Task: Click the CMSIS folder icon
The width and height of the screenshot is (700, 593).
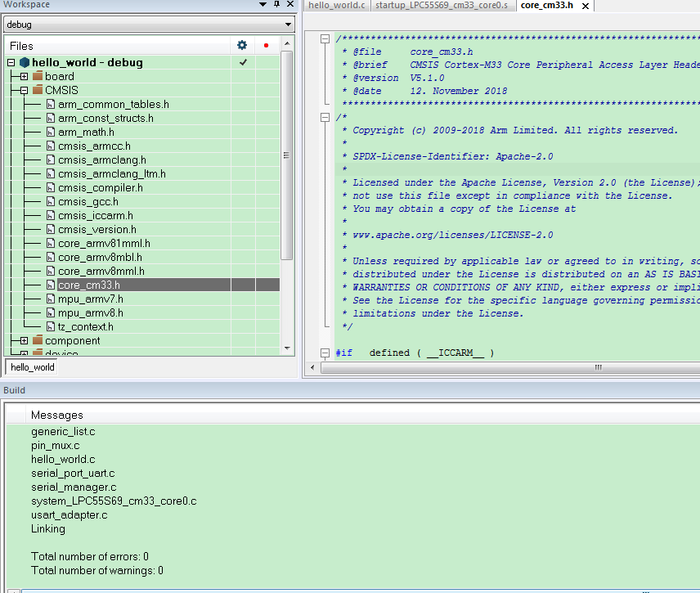Action: coord(38,90)
